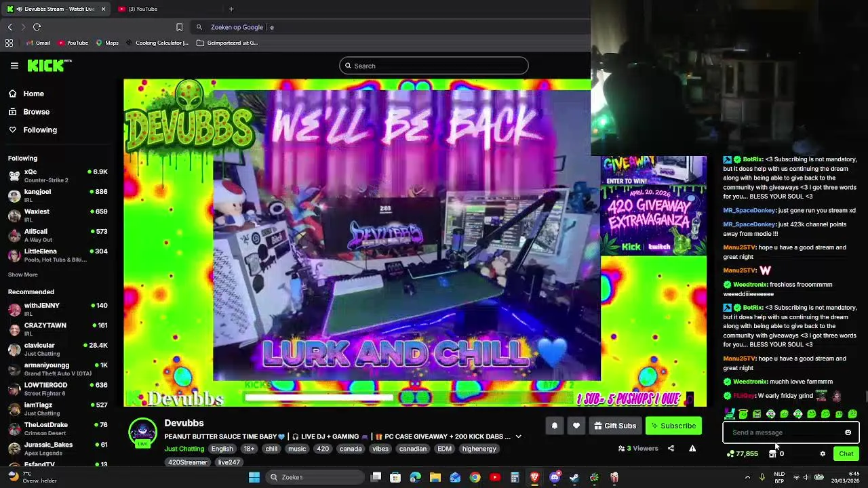Open withJENNY recommended channel

58,309
